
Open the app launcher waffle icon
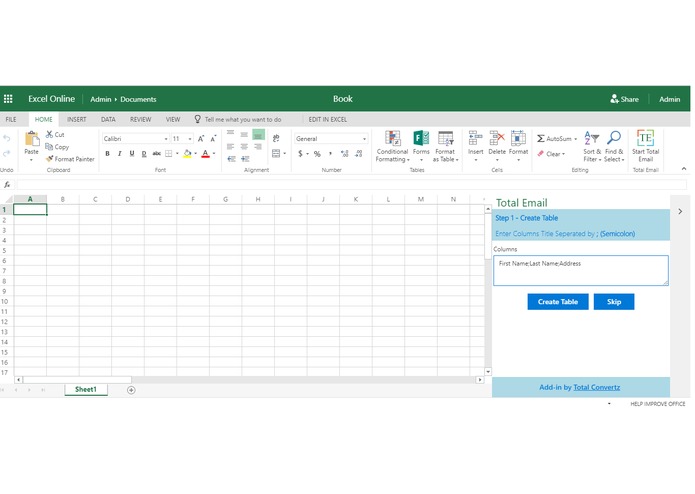point(8,99)
